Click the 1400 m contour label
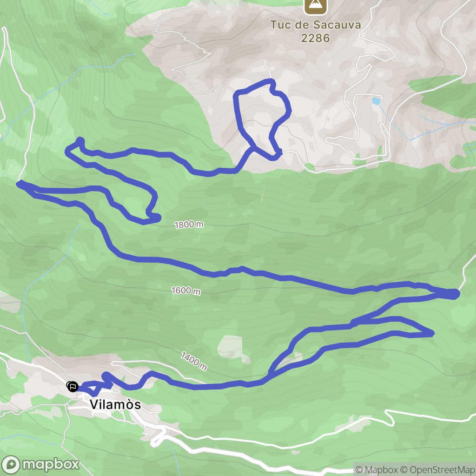Image resolution: width=476 pixels, height=476 pixels. point(194,361)
